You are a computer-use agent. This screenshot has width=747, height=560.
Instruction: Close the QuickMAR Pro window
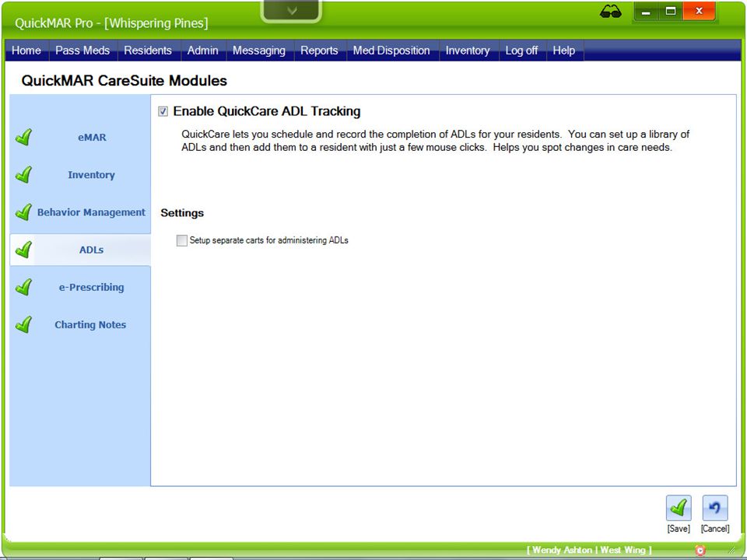click(699, 12)
